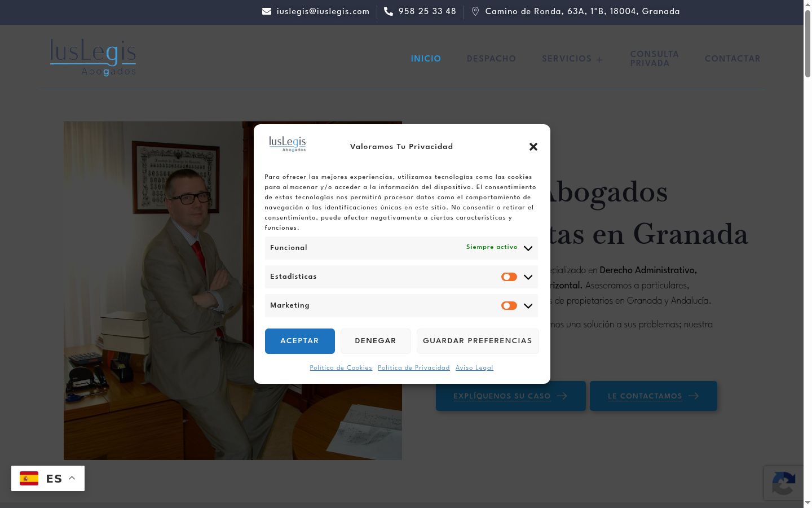Click Guardar Preferencias button
The width and height of the screenshot is (812, 508).
pos(478,341)
